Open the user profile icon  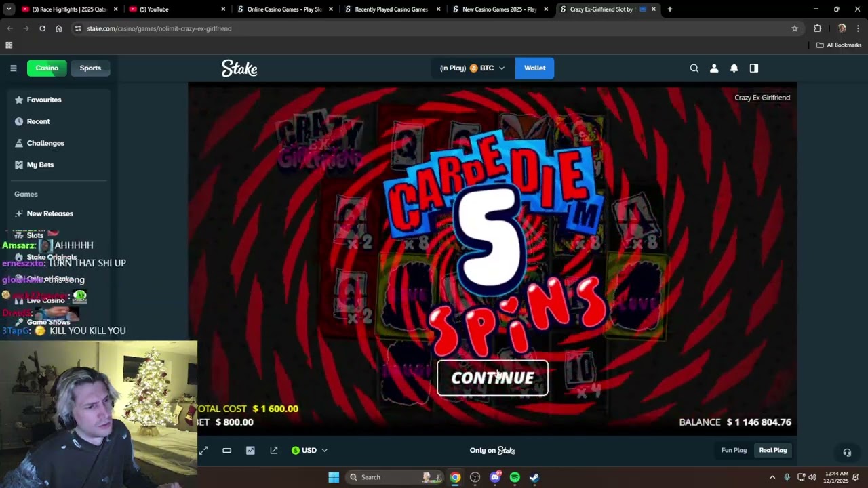[714, 68]
